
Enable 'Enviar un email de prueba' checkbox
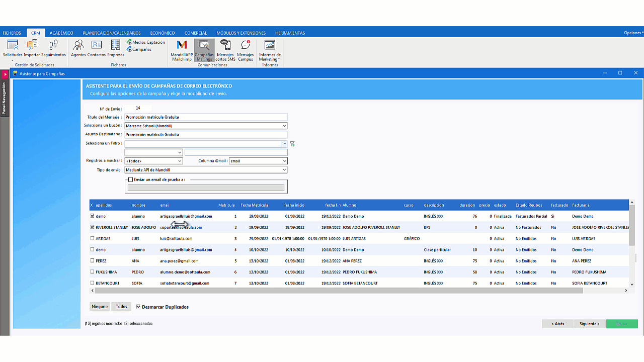click(131, 179)
